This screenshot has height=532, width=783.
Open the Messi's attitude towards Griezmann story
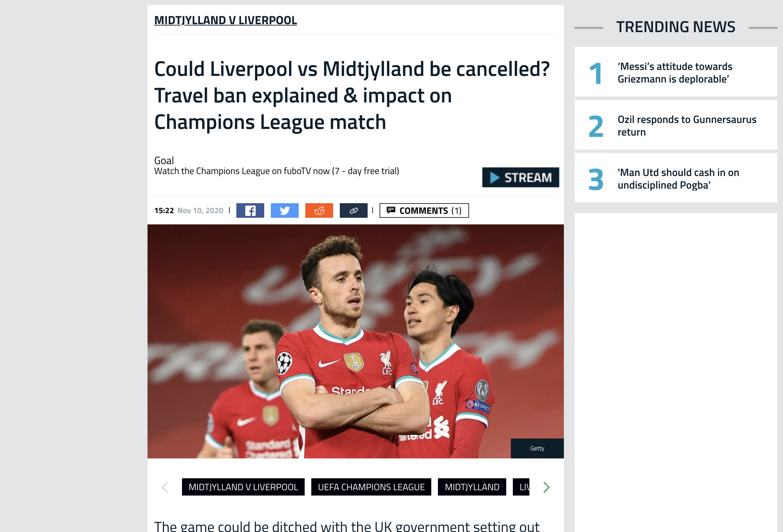click(x=675, y=73)
